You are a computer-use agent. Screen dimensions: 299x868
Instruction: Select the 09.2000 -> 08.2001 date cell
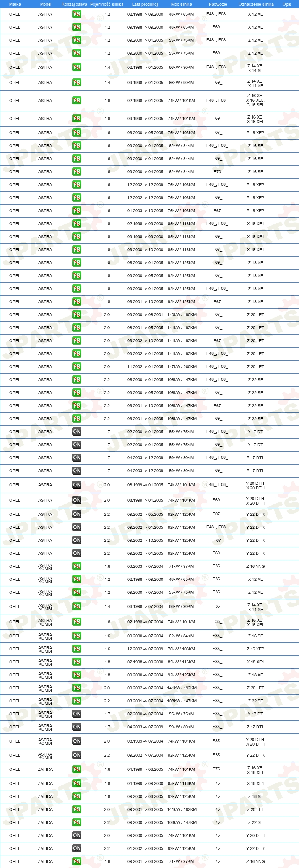(x=145, y=315)
